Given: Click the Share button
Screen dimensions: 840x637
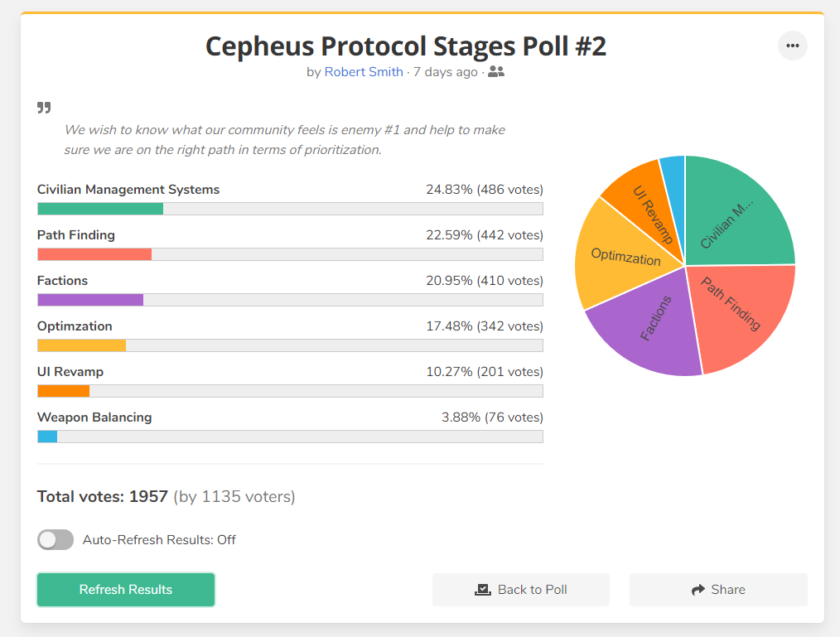Looking at the screenshot, I should (718, 589).
